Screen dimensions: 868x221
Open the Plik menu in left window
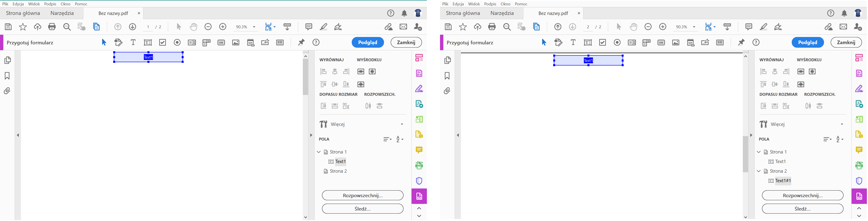pos(5,4)
